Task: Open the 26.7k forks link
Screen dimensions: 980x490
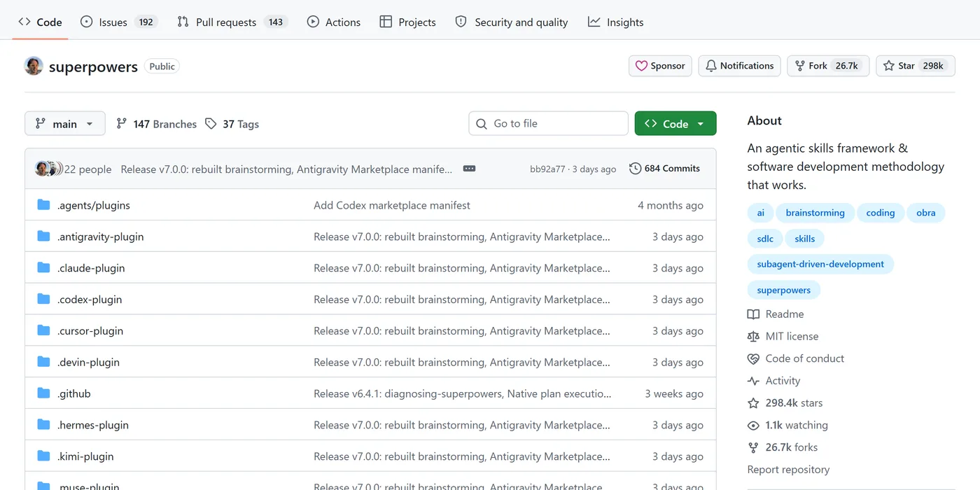Action: point(783,447)
